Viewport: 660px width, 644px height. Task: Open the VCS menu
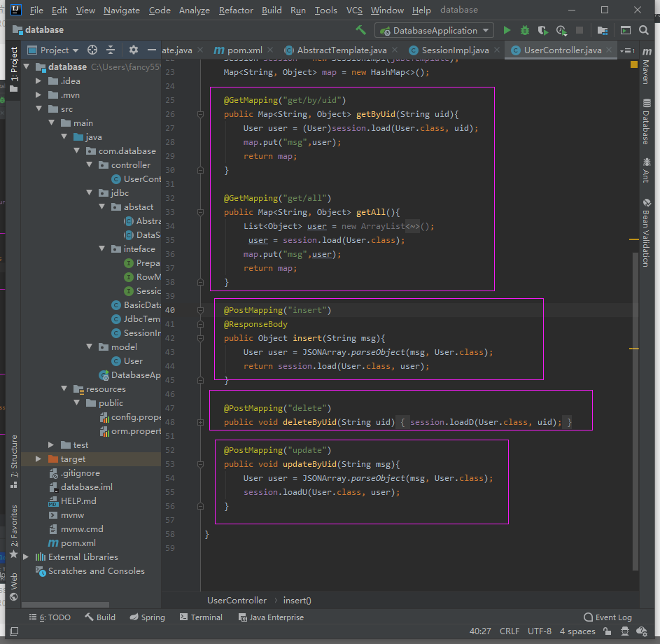[x=354, y=10]
